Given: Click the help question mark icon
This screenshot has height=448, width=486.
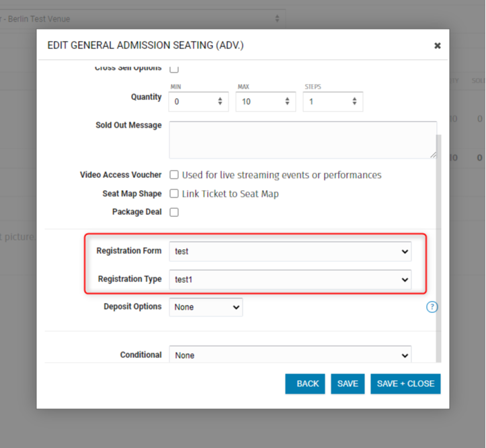Looking at the screenshot, I should [432, 307].
